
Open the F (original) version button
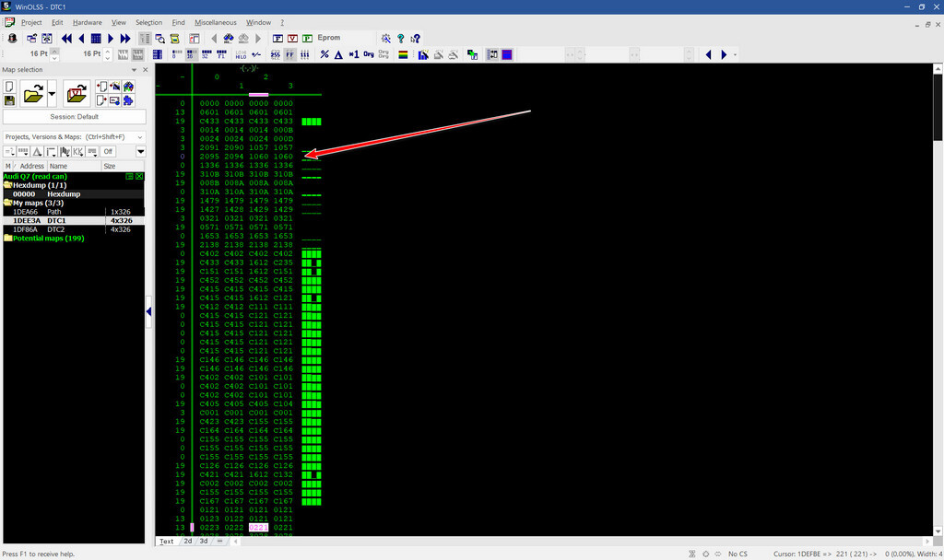277,39
